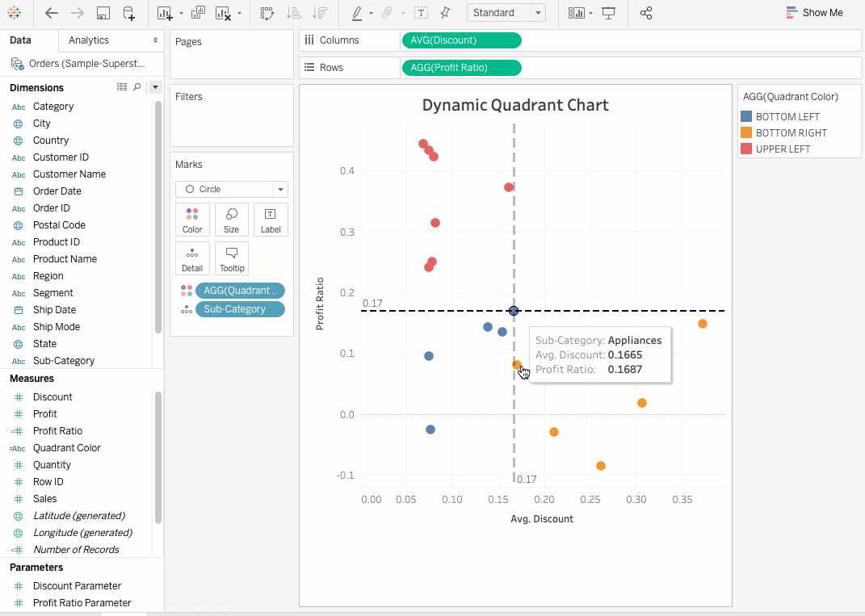The image size is (865, 616).
Task: Click the Swap Rows and Columns icon
Action: tap(267, 13)
